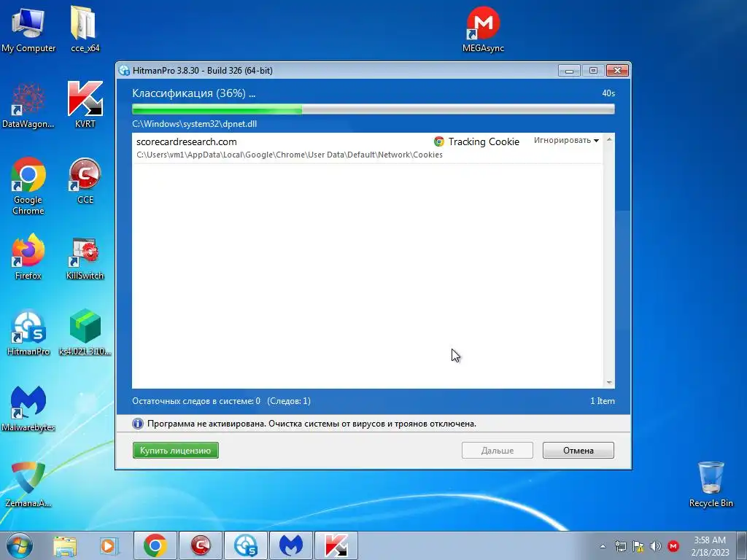
Task: Open My Computer desktop icon
Action: pos(28,30)
